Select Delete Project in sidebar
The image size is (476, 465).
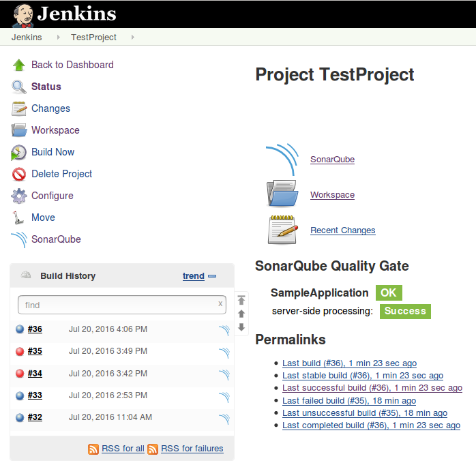pos(61,175)
